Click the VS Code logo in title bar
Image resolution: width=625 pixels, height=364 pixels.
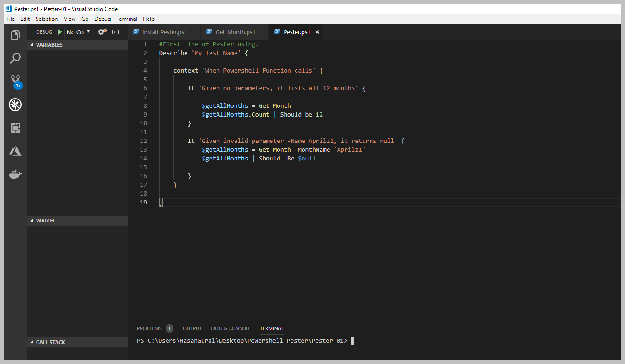point(8,9)
